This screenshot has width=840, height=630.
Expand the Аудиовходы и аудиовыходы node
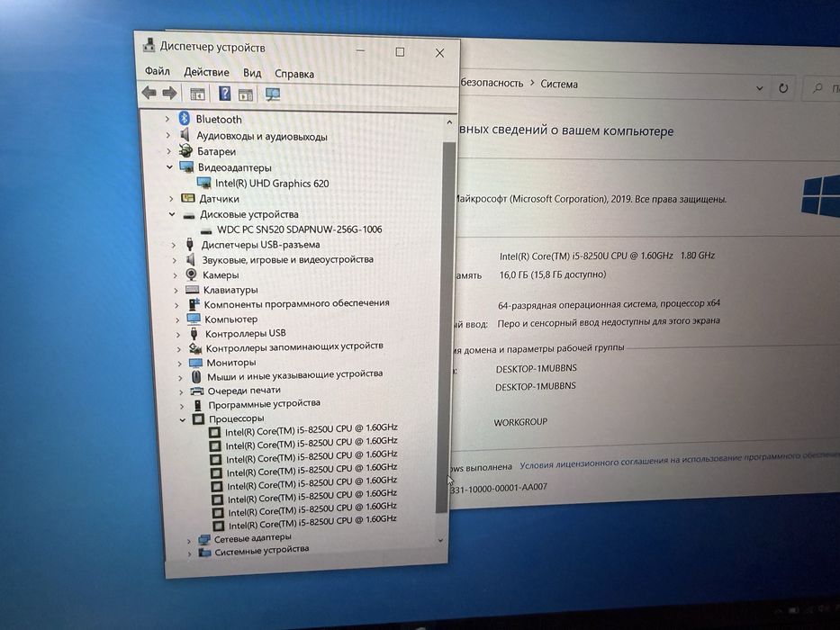167,135
